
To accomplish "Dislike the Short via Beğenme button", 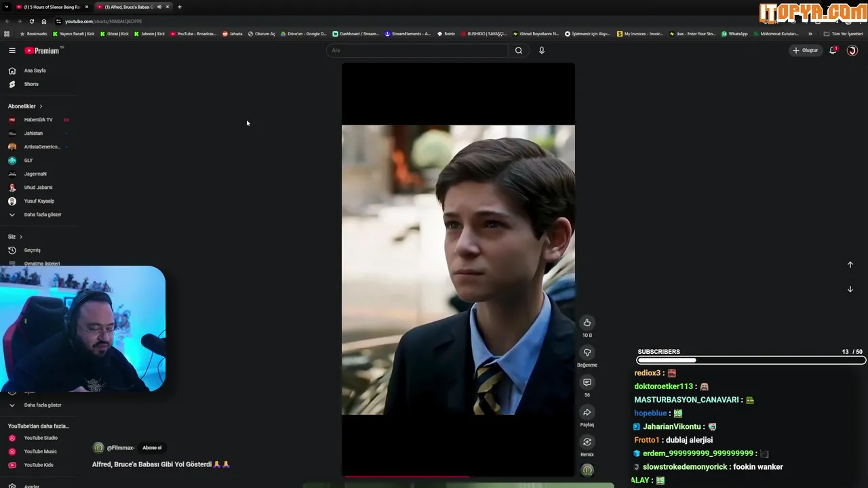I will click(x=587, y=352).
